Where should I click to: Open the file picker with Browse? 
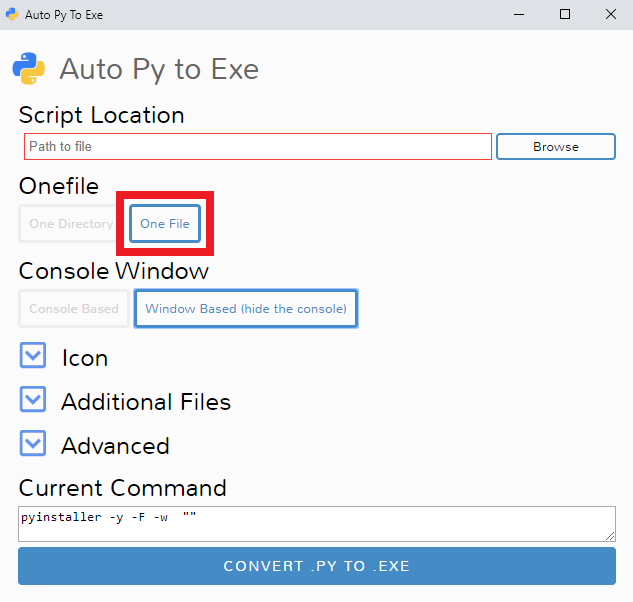click(x=555, y=147)
